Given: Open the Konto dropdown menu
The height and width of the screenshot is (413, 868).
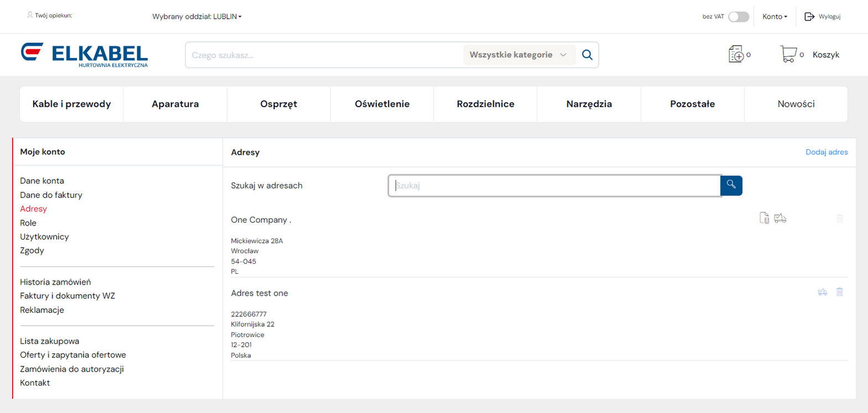Looking at the screenshot, I should coord(775,17).
